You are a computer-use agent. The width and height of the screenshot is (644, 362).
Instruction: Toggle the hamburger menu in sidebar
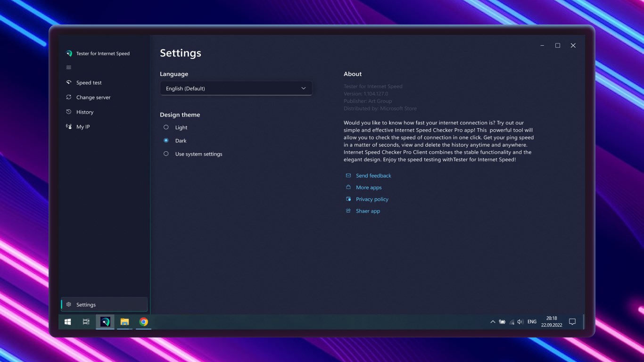[x=69, y=67]
